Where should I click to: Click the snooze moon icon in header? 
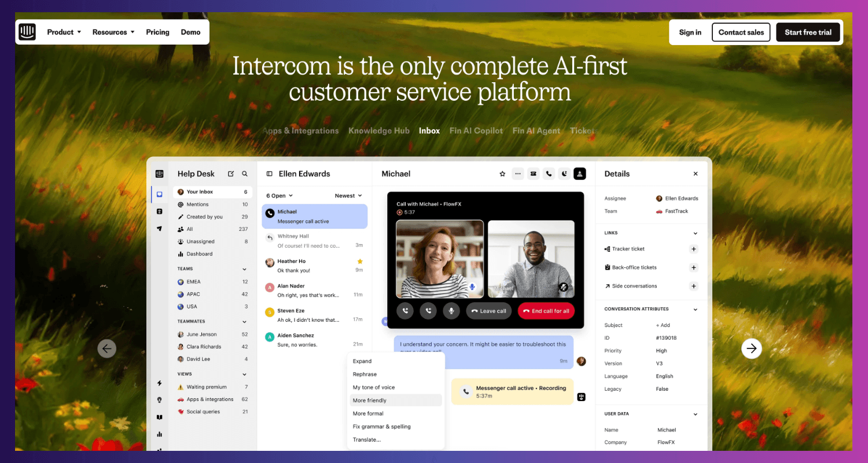coord(564,174)
